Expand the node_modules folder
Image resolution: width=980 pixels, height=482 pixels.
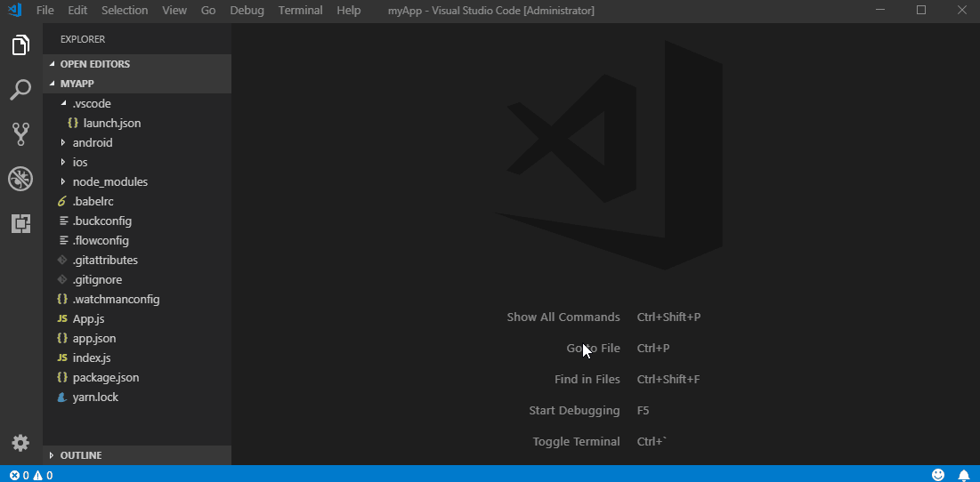click(x=62, y=181)
